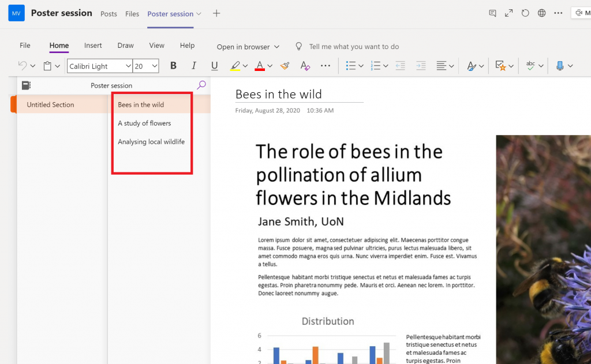591x364 pixels.
Task: Click the Tell me what you want field
Action: [x=354, y=47]
